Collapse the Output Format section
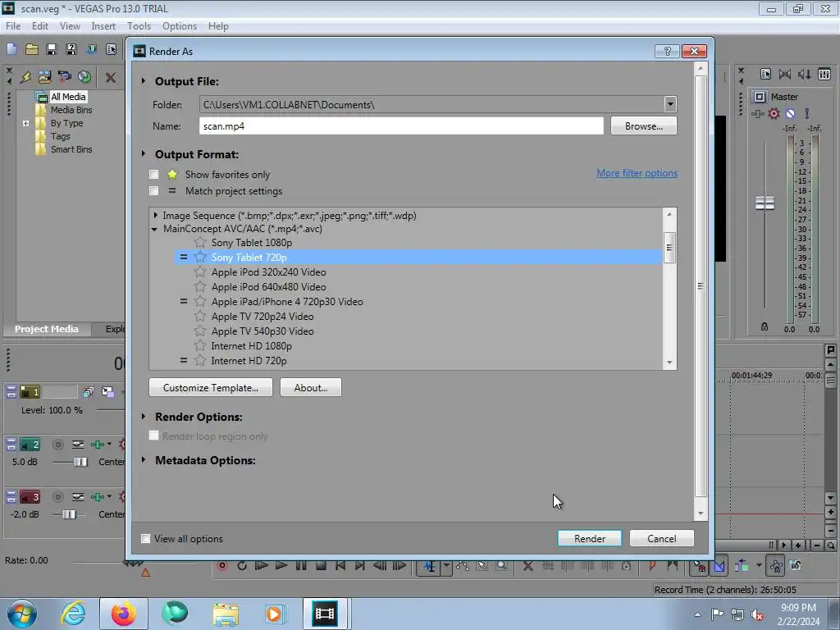Image resolution: width=840 pixels, height=630 pixels. 144,153
